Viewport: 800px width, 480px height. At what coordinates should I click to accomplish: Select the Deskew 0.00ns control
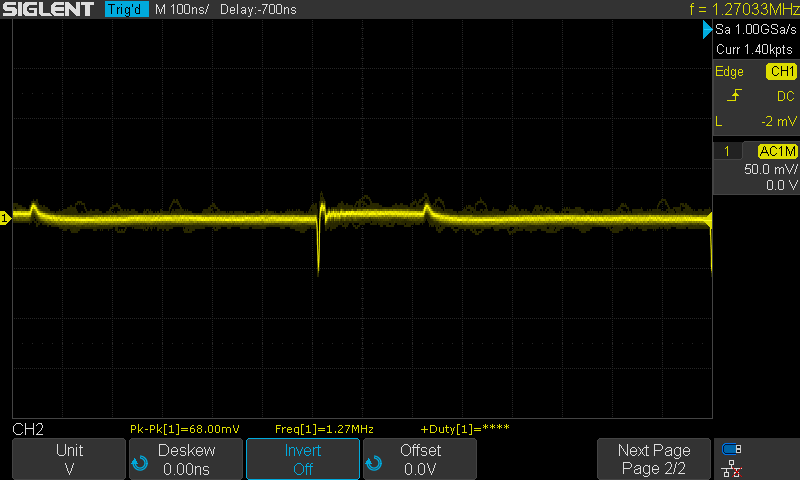186,459
